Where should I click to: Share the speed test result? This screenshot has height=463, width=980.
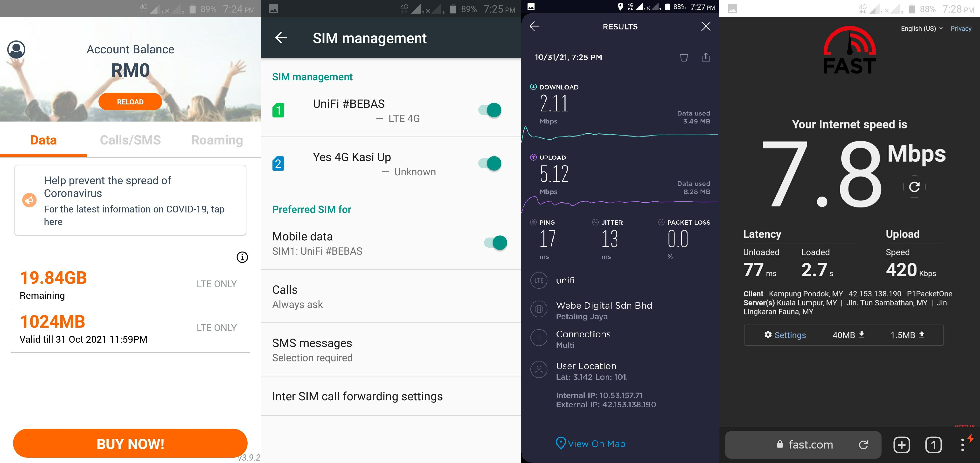click(x=706, y=57)
